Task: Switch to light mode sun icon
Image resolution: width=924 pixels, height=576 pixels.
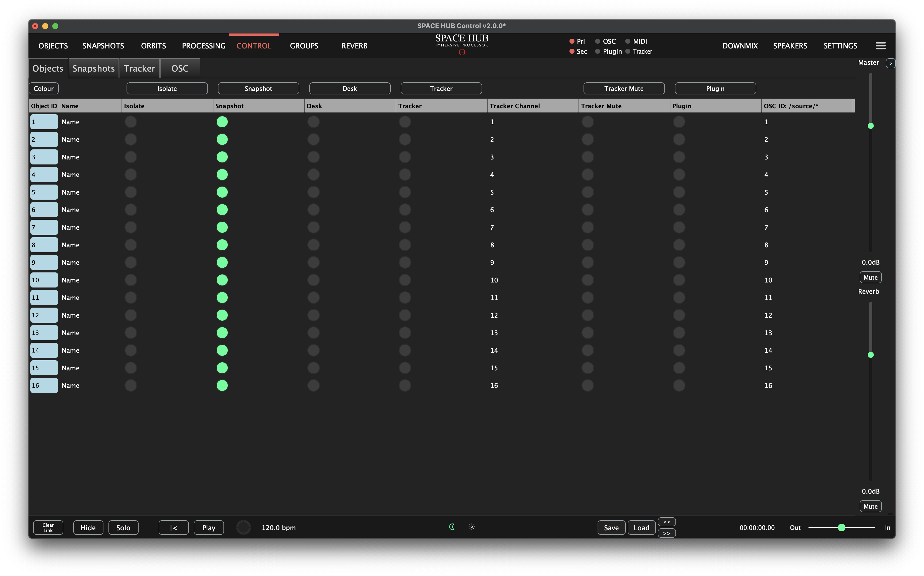Action: (472, 527)
